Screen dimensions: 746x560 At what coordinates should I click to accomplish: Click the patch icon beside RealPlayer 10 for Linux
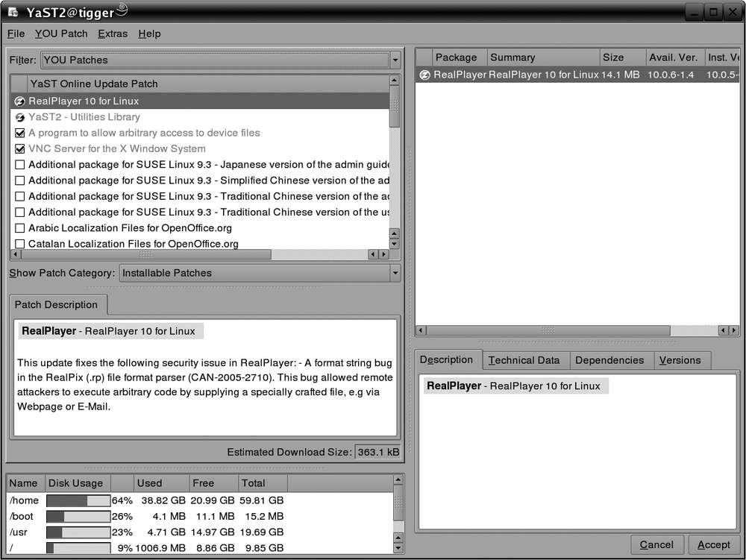[19, 101]
